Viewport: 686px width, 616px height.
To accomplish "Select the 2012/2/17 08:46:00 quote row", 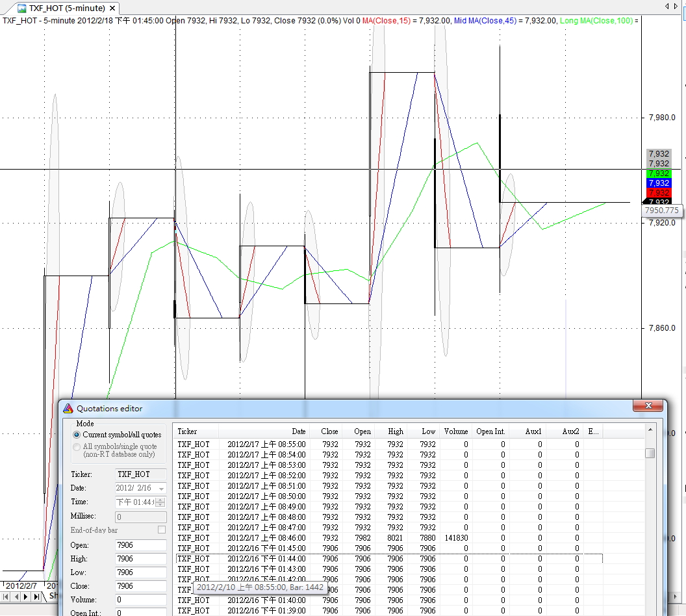I will click(x=389, y=537).
